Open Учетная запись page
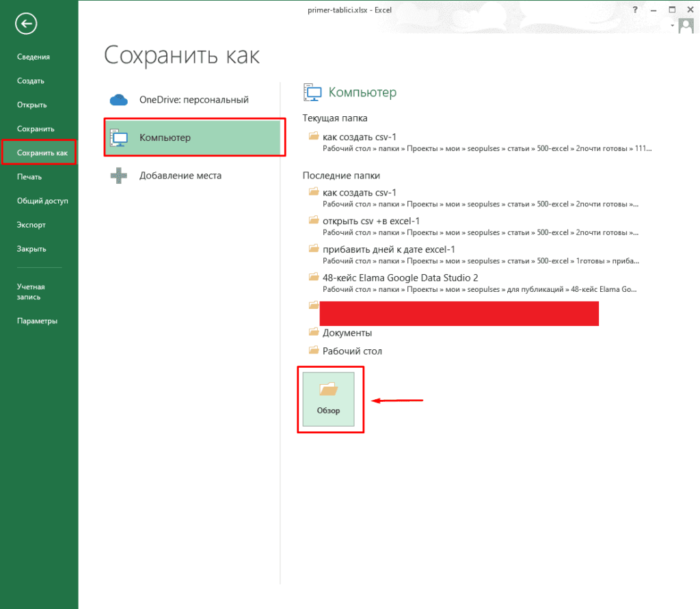The image size is (700, 609). coord(31,292)
